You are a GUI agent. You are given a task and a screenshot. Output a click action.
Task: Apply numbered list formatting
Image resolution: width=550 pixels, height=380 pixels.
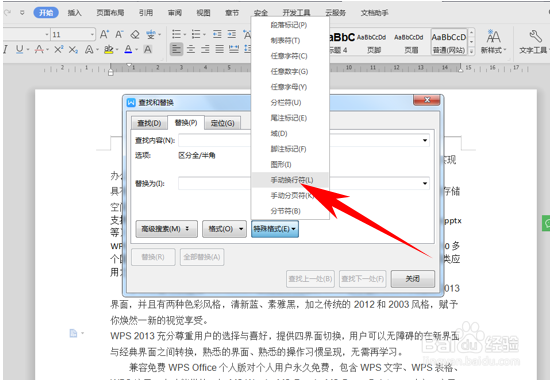pos(196,34)
